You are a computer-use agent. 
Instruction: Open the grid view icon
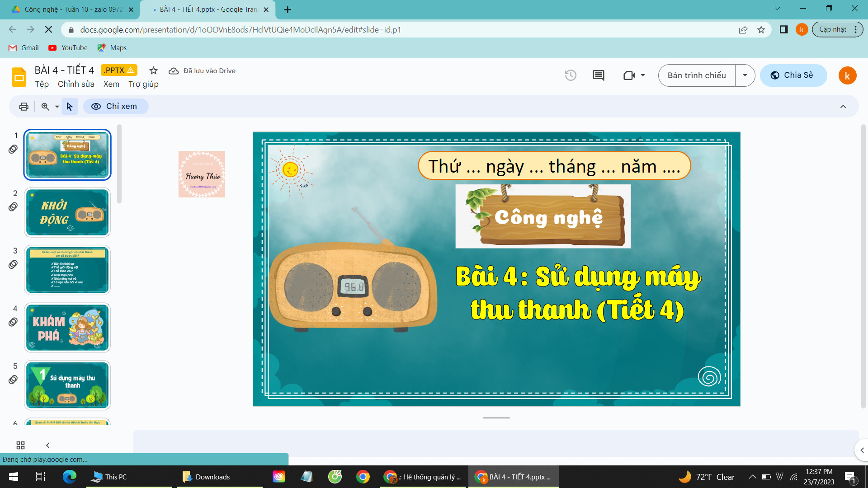coord(20,445)
